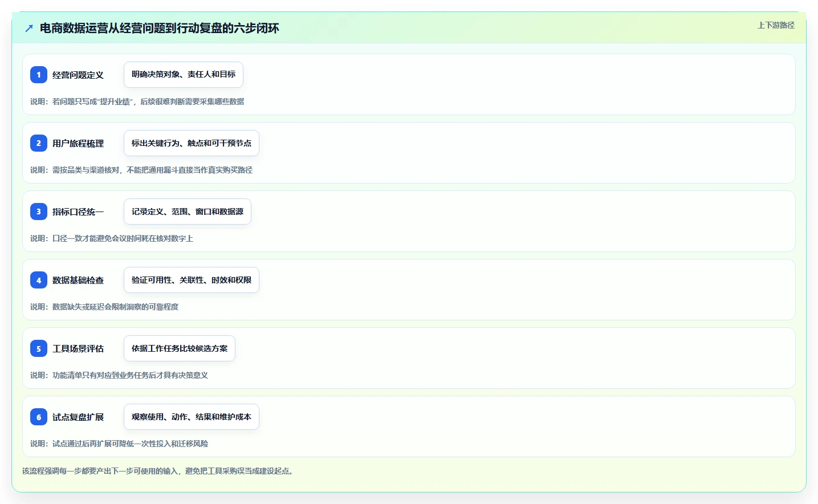Viewport: 818px width, 504px height.
Task: Select the 经营问题定义 step title
Action: [78, 75]
